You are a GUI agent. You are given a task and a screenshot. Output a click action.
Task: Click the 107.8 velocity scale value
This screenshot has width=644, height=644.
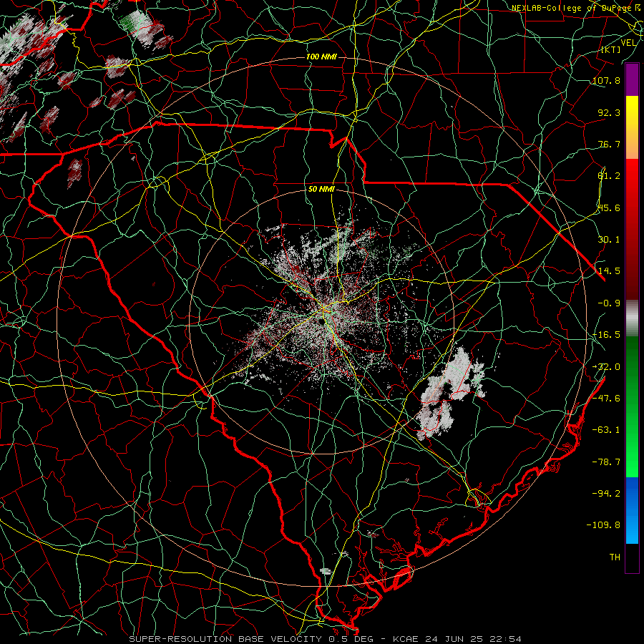pyautogui.click(x=607, y=80)
